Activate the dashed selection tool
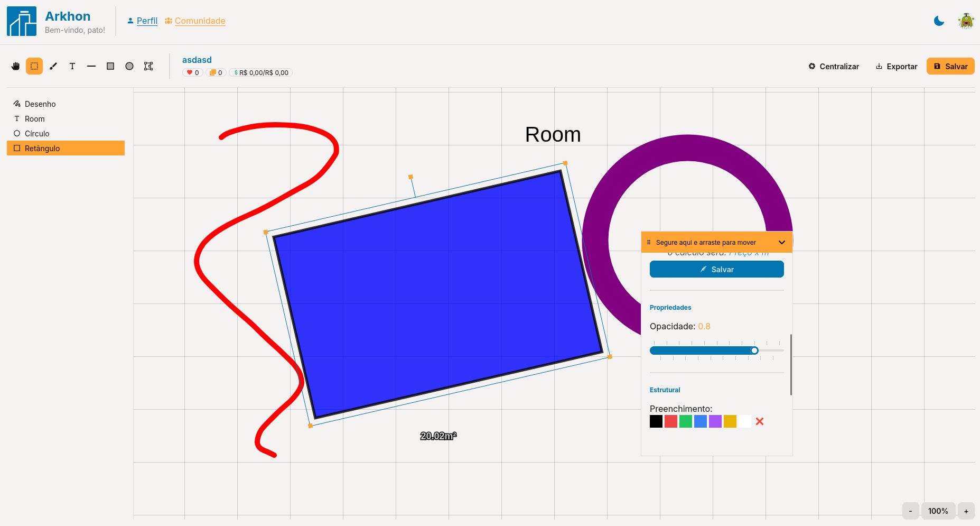This screenshot has height=526, width=980. [x=34, y=66]
